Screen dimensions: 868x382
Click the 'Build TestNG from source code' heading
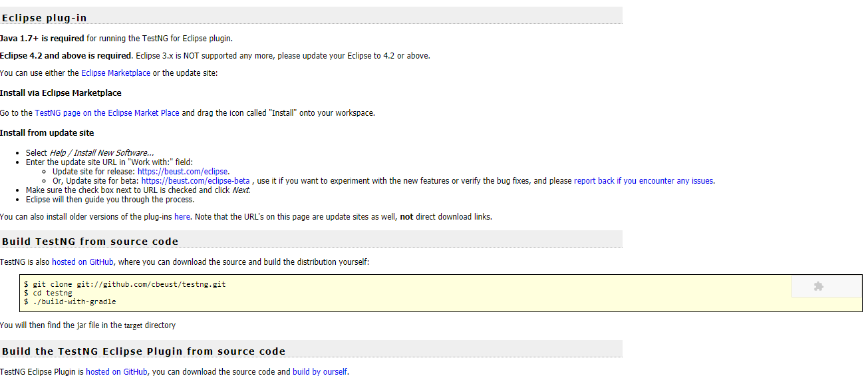90,242
